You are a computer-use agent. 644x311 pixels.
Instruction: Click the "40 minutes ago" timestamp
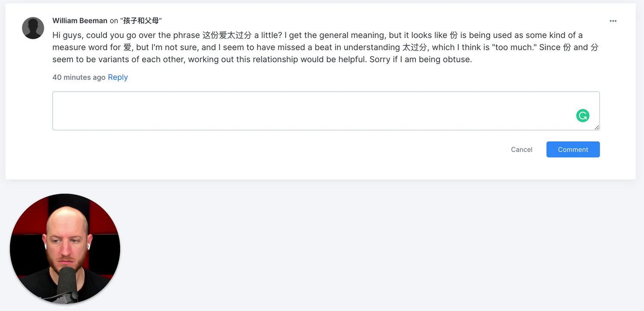(79, 77)
